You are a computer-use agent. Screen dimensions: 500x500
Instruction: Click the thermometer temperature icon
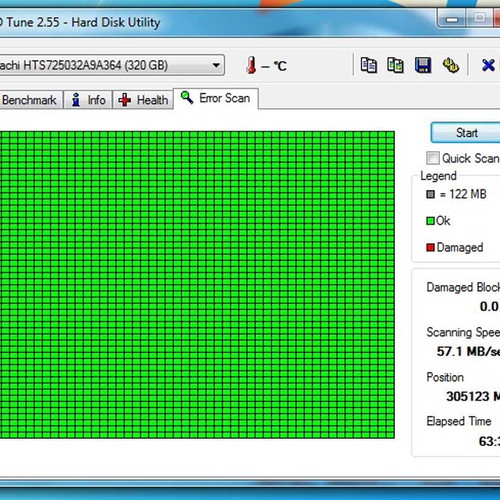(x=252, y=65)
